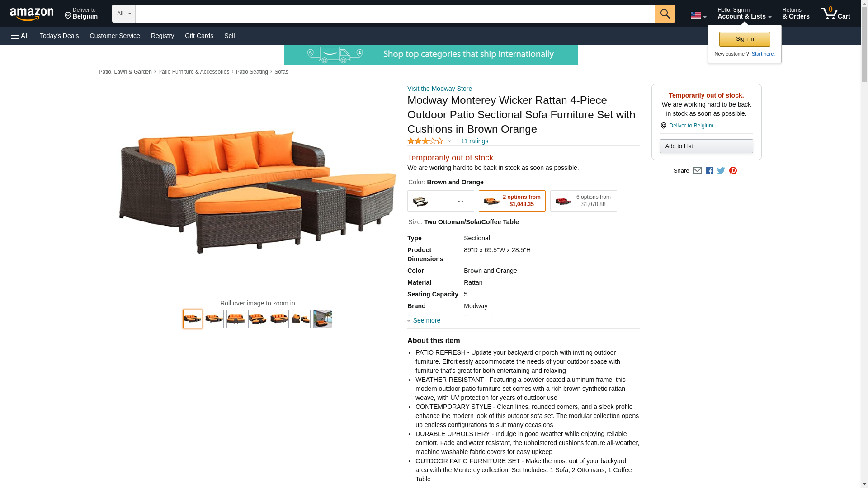
Task: Open Today's Deals in navigation bar
Action: [x=59, y=36]
